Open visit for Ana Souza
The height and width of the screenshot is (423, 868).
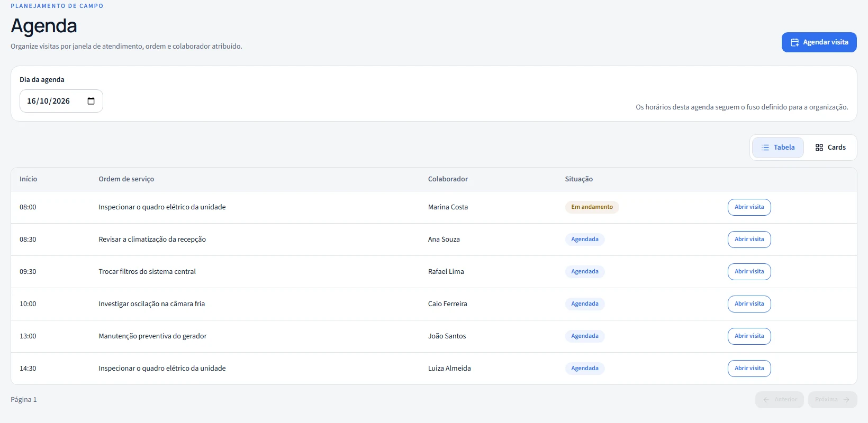click(x=749, y=240)
